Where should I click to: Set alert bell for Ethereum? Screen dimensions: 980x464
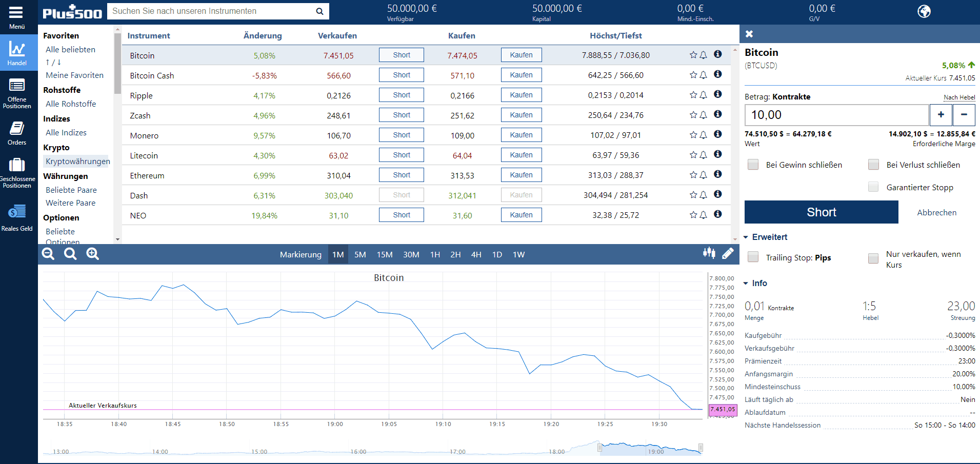click(704, 175)
